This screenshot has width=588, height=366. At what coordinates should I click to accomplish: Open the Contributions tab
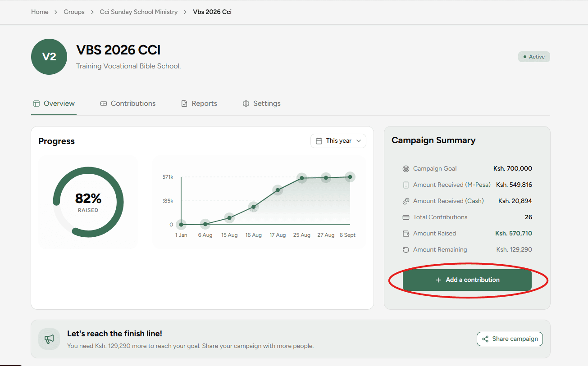point(128,104)
